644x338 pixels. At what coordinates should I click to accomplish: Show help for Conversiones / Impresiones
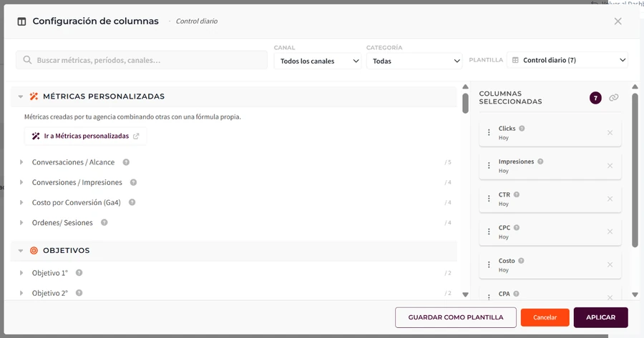tap(134, 182)
